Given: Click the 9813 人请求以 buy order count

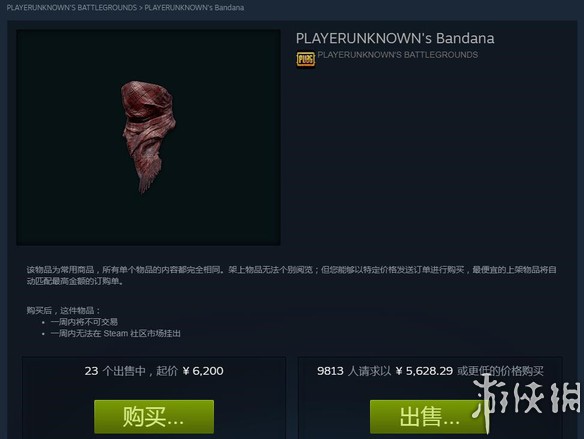Looking at the screenshot, I should pyautogui.click(x=354, y=371).
